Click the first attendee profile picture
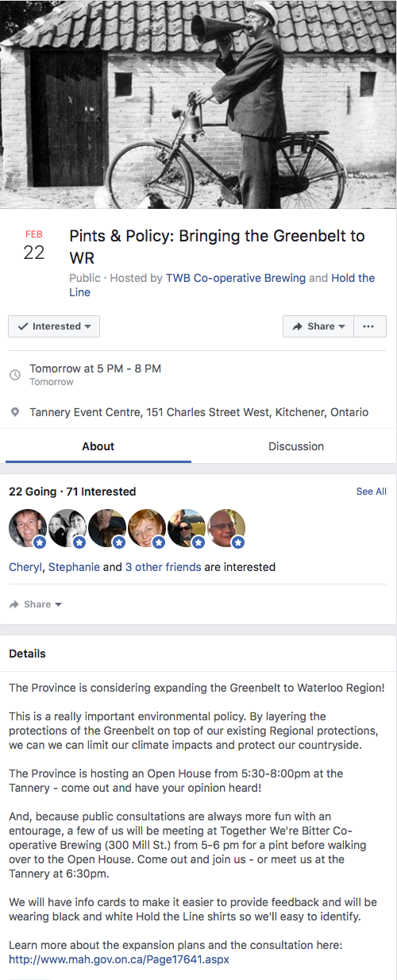 (x=28, y=528)
